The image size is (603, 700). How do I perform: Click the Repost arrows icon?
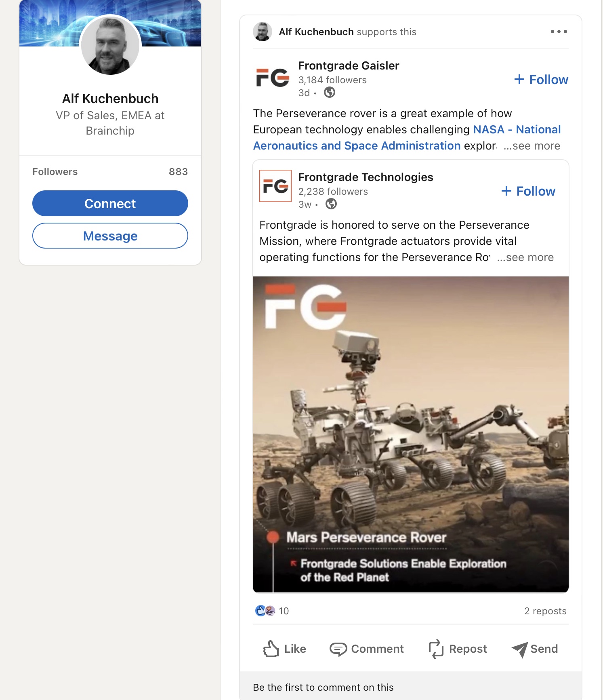tap(436, 649)
